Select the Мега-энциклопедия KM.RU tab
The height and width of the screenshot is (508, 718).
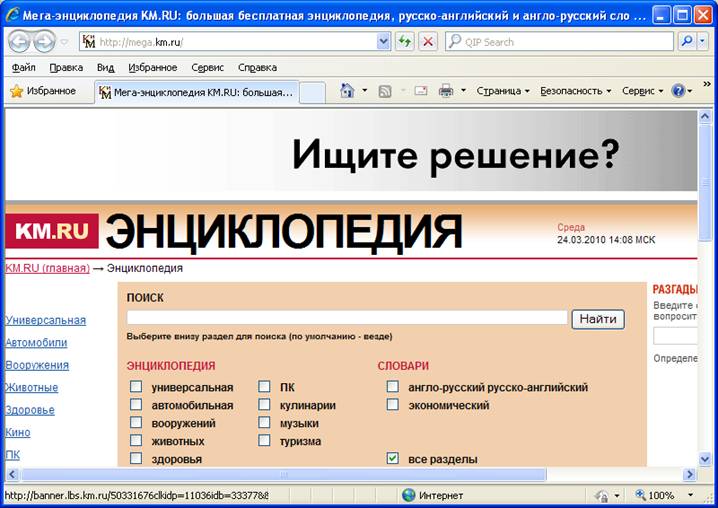[x=197, y=92]
